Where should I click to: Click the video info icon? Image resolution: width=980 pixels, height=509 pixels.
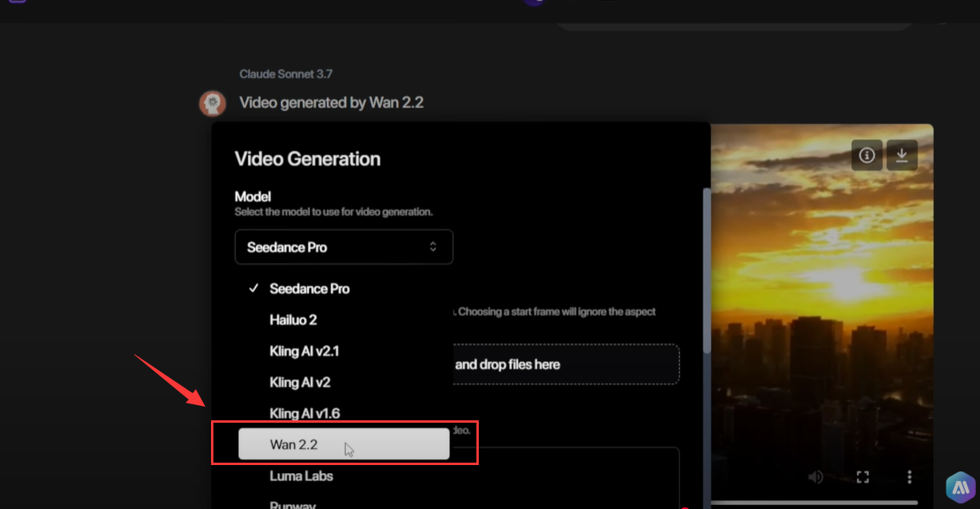point(867,156)
